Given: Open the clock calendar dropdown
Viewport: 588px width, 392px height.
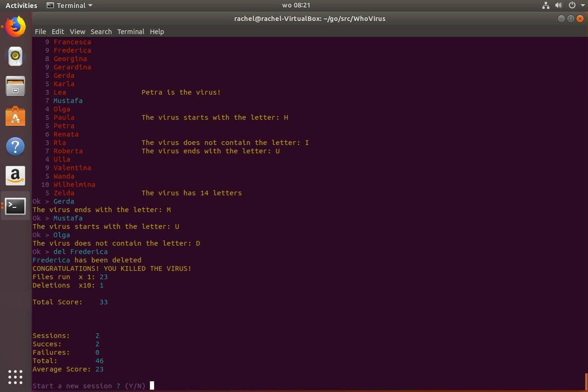Looking at the screenshot, I should 296,5.
